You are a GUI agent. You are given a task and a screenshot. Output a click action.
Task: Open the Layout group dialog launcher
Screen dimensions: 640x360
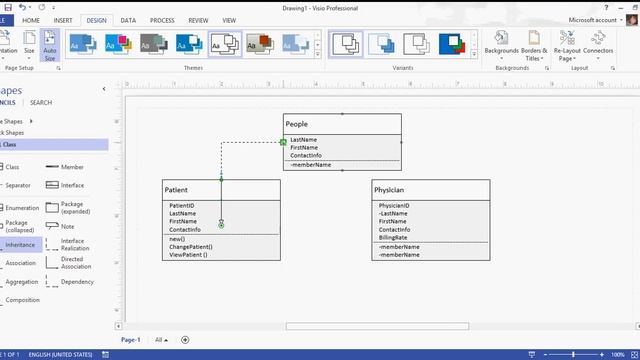tap(613, 68)
